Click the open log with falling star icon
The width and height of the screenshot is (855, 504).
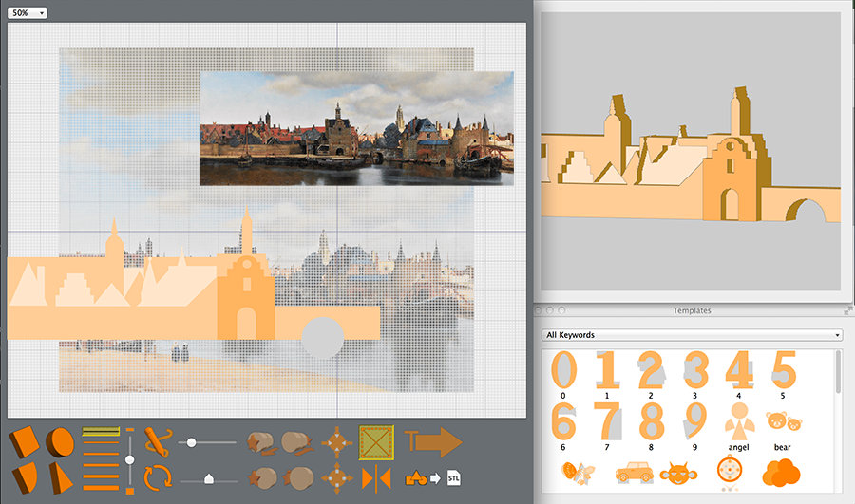click(x=260, y=443)
